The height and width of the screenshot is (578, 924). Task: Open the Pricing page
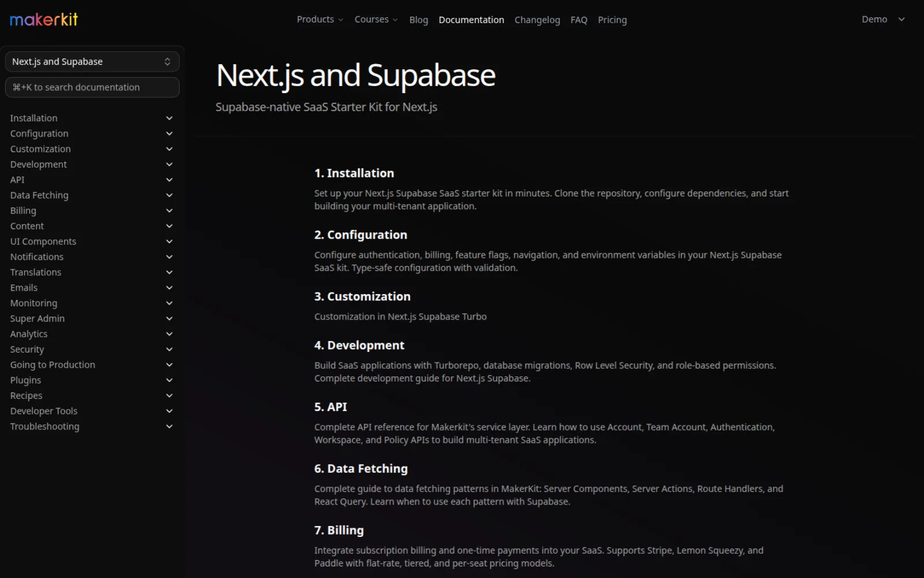612,20
